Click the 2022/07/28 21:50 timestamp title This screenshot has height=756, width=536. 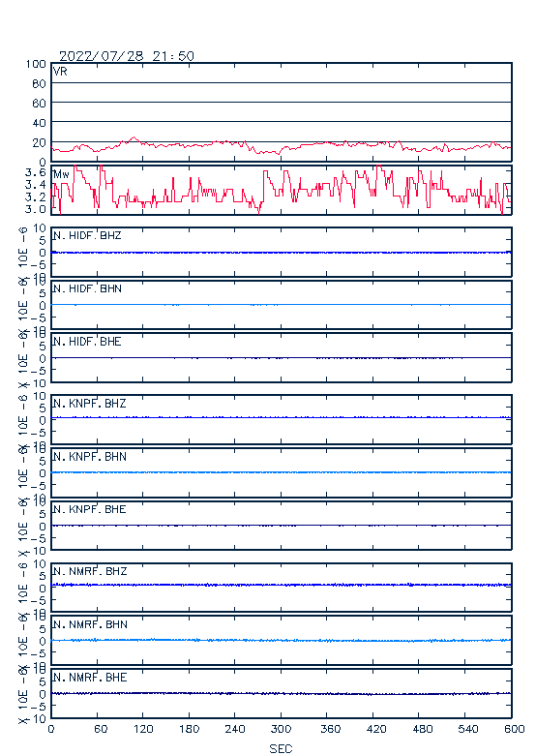[127, 56]
